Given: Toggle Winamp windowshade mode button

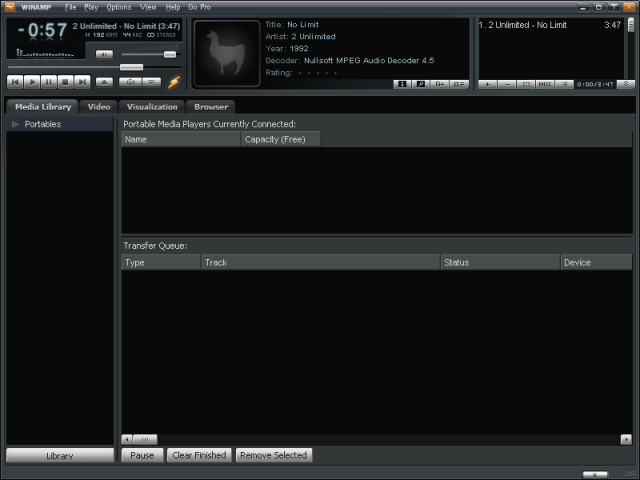Looking at the screenshot, I should pos(614,7).
